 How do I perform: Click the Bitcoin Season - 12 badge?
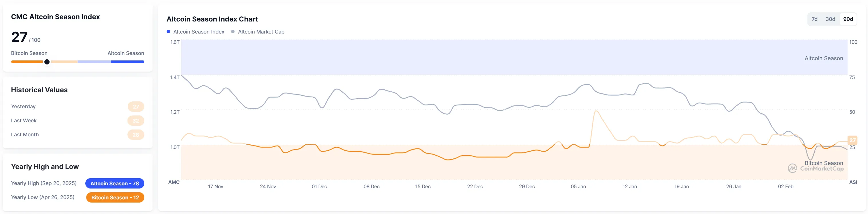click(115, 198)
